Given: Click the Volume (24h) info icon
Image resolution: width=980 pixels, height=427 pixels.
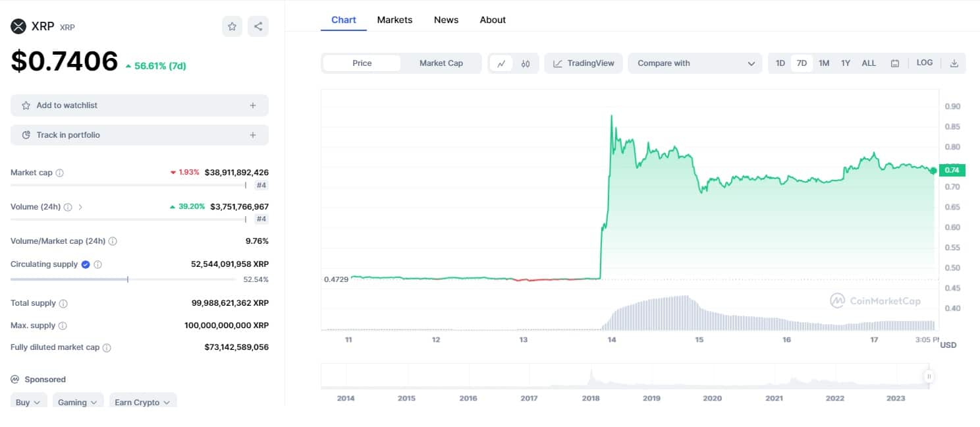Looking at the screenshot, I should pos(68,207).
